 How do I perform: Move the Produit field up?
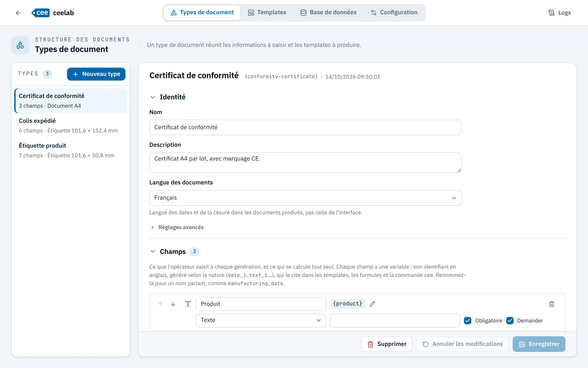coord(160,304)
